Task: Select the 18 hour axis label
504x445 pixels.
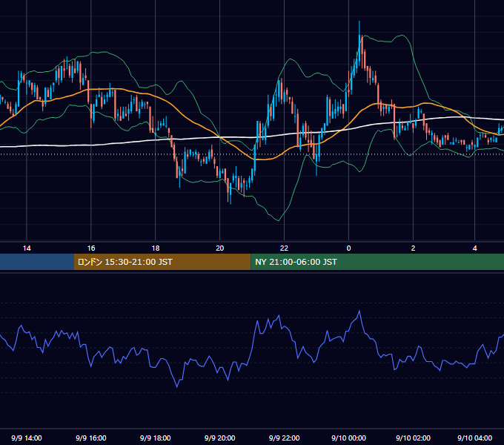Action: tap(155, 248)
